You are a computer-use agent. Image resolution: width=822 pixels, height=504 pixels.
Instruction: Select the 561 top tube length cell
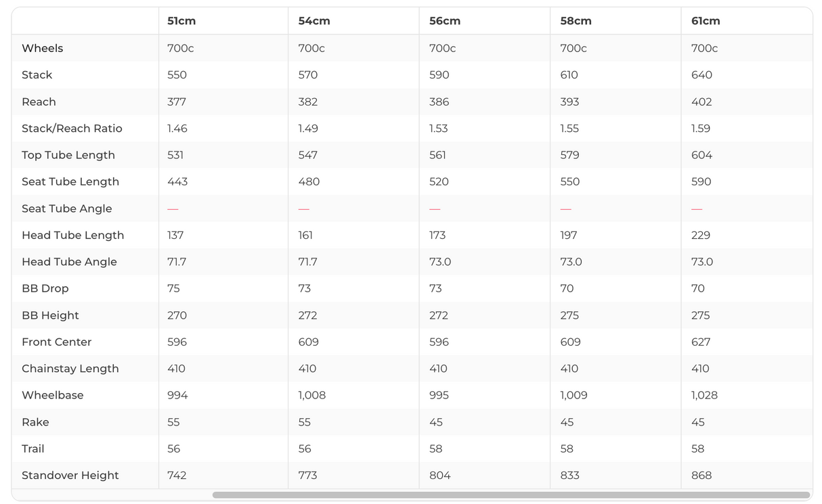tap(437, 155)
